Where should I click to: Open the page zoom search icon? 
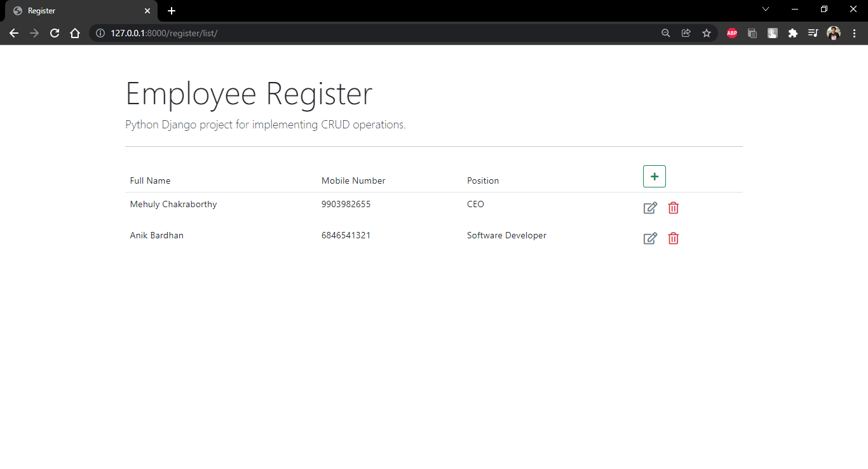[x=665, y=33]
